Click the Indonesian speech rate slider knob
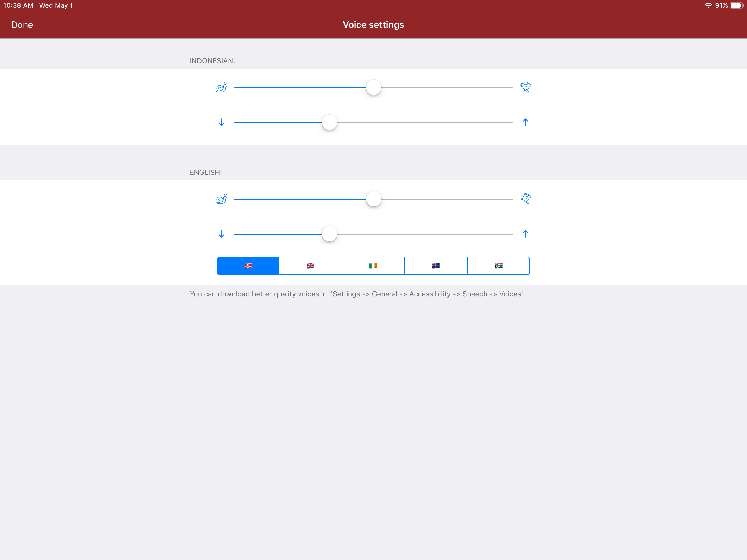Viewport: 747px width, 560px height. pyautogui.click(x=373, y=87)
